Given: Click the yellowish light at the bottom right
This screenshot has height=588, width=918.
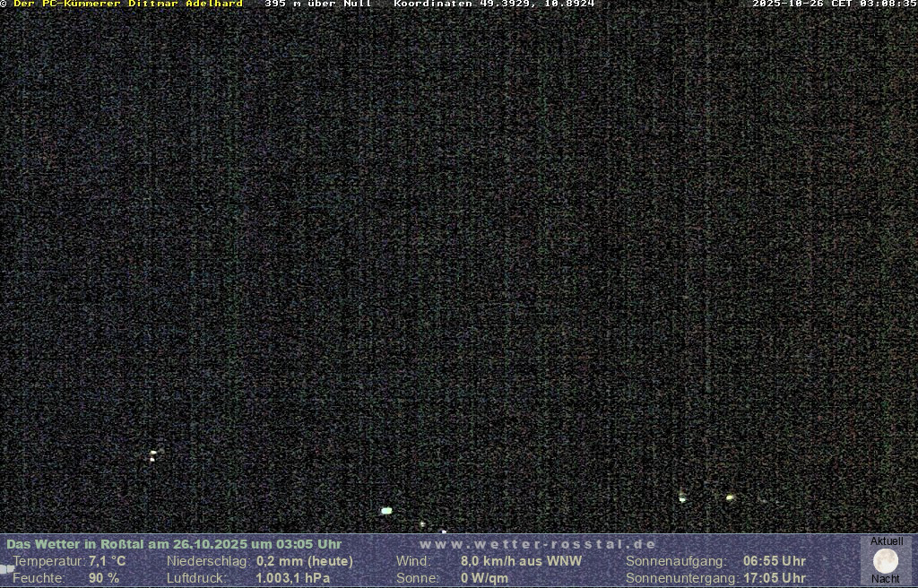Looking at the screenshot, I should tap(730, 497).
